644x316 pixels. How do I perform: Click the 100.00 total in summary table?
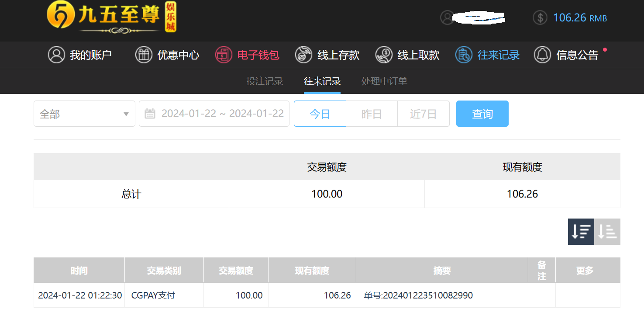(327, 194)
